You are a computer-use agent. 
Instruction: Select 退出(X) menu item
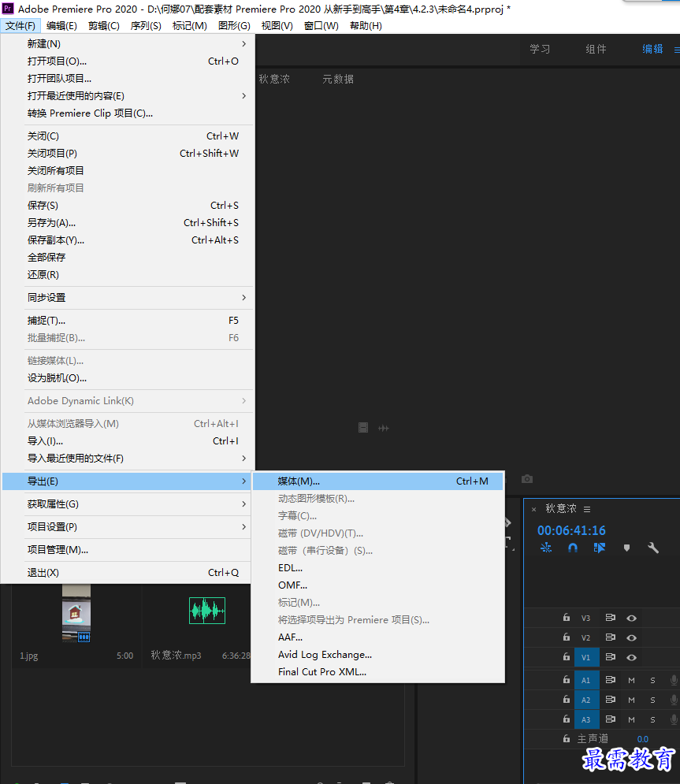[x=128, y=573]
